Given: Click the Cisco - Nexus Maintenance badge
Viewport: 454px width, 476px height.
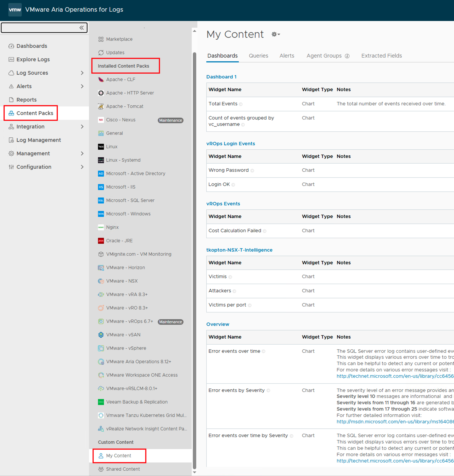Looking at the screenshot, I should coord(170,120).
